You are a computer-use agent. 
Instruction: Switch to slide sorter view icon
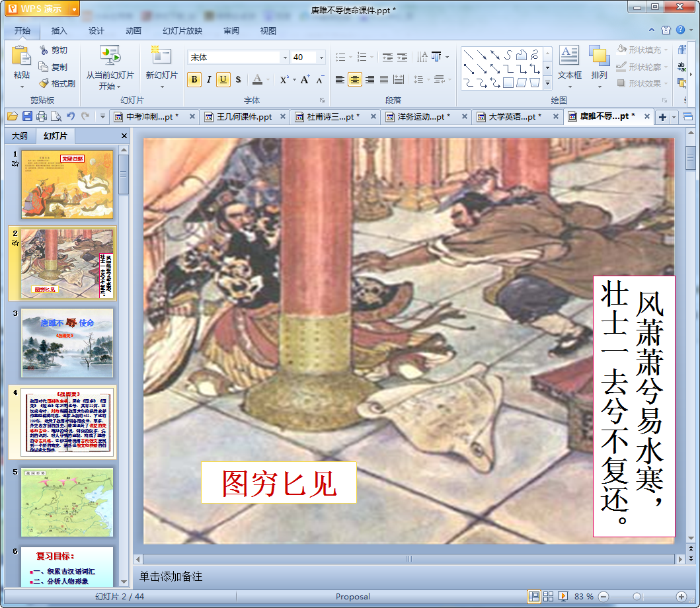coord(548,596)
